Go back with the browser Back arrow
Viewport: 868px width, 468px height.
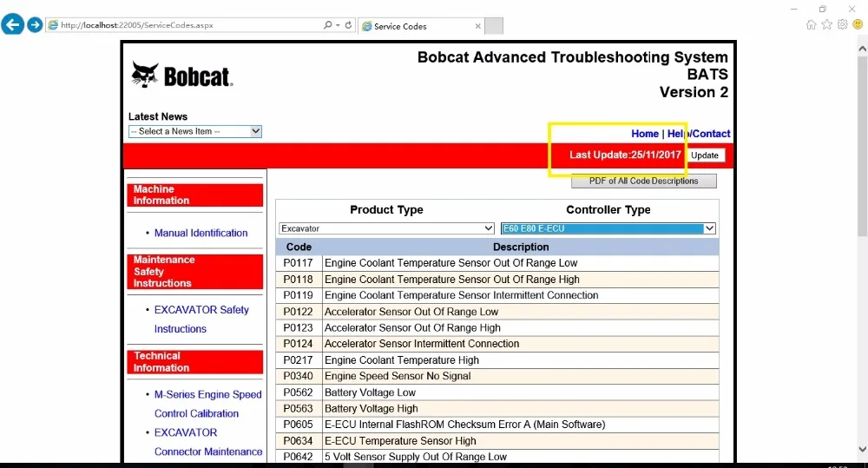13,25
